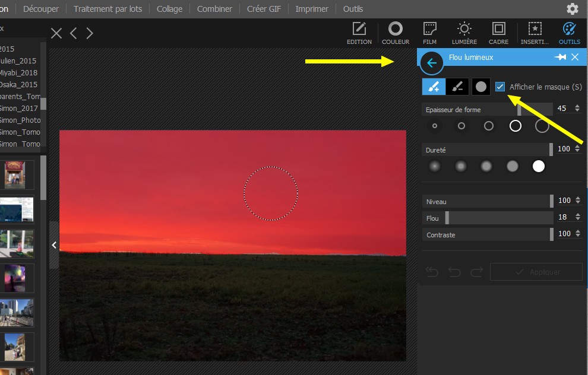
Task: Go to the next photo arrow
Action: [89, 33]
